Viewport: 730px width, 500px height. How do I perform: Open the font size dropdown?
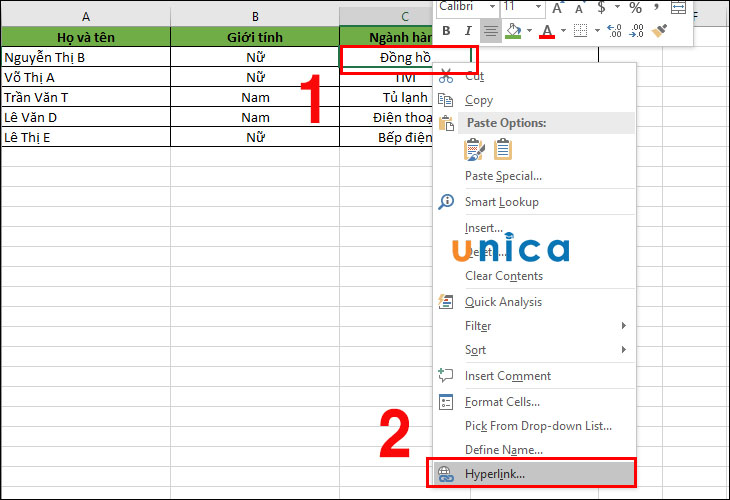pyautogui.click(x=537, y=7)
